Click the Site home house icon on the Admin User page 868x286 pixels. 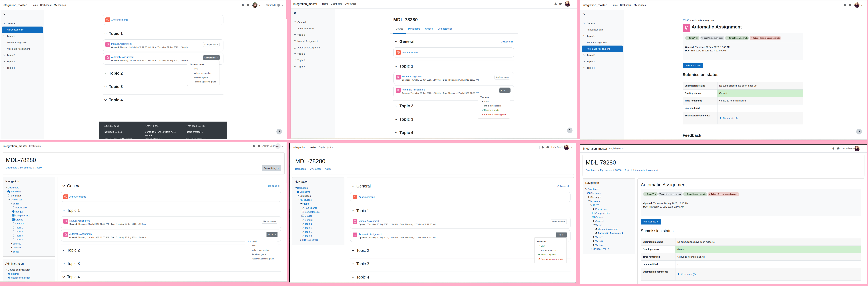(9, 192)
